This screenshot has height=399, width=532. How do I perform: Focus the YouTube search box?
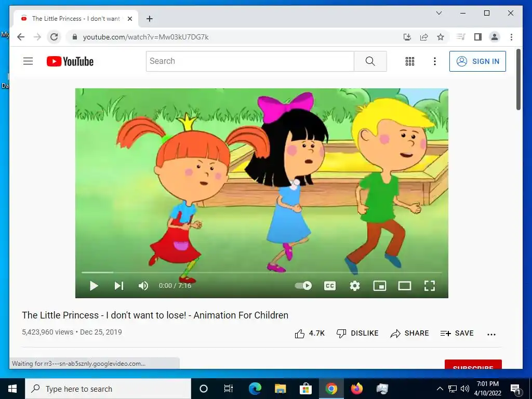pos(250,61)
